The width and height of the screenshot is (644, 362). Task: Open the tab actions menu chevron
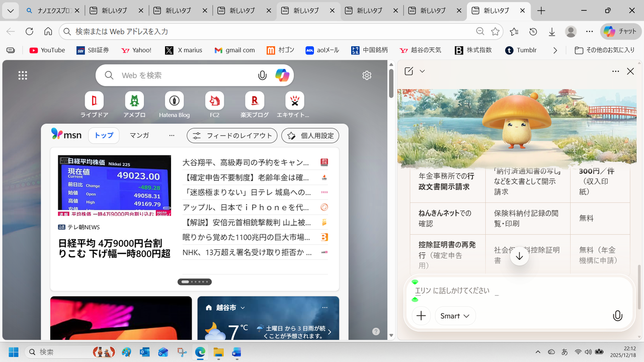(x=11, y=11)
